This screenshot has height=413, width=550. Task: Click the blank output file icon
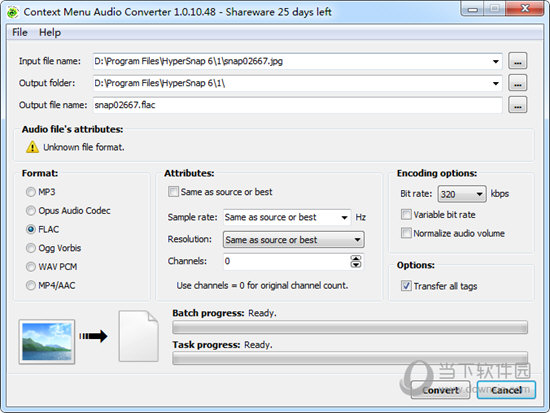tap(139, 336)
